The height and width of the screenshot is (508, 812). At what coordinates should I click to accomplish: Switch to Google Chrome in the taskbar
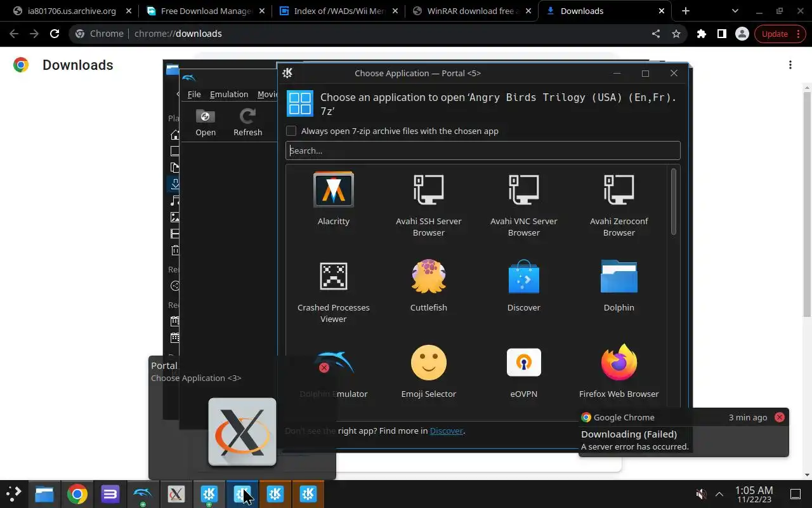click(x=77, y=494)
